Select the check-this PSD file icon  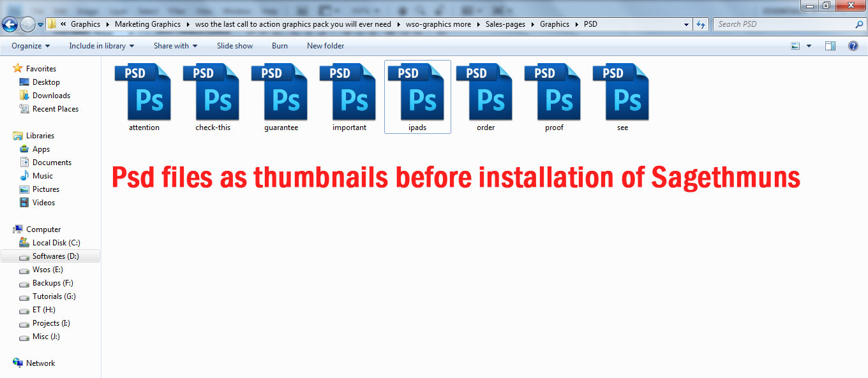[212, 92]
